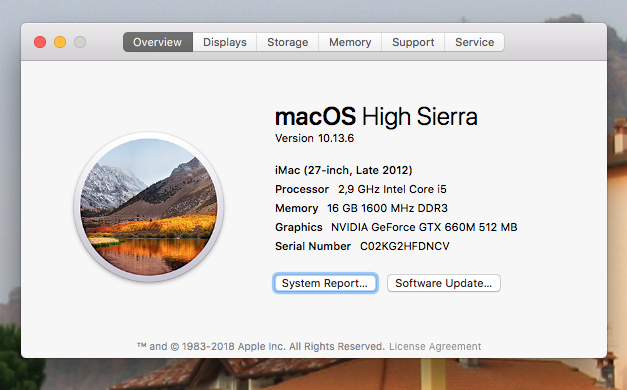Image resolution: width=627 pixels, height=390 pixels.
Task: Click 'iMac (27-inch, Late 2012)' text
Action: 343,170
